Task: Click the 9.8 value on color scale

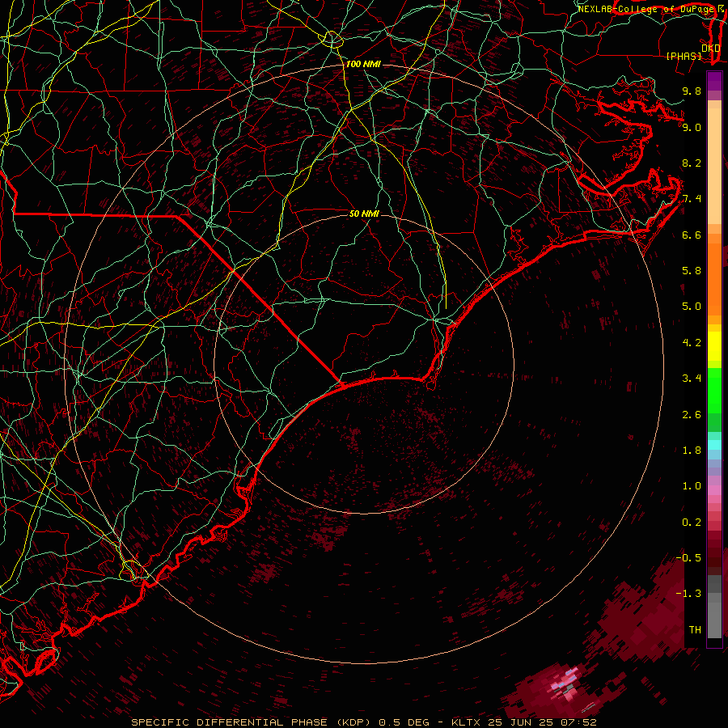Action: click(692, 91)
